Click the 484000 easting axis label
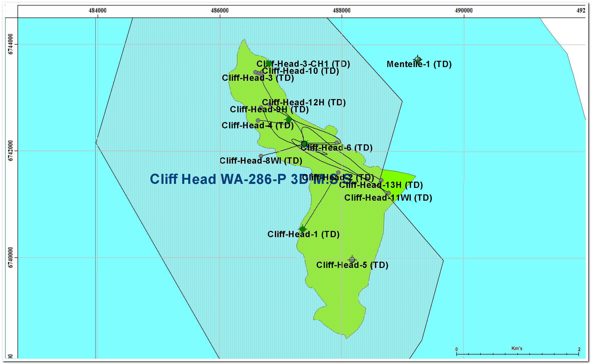Screen dimensions: 591x364 click(x=97, y=11)
